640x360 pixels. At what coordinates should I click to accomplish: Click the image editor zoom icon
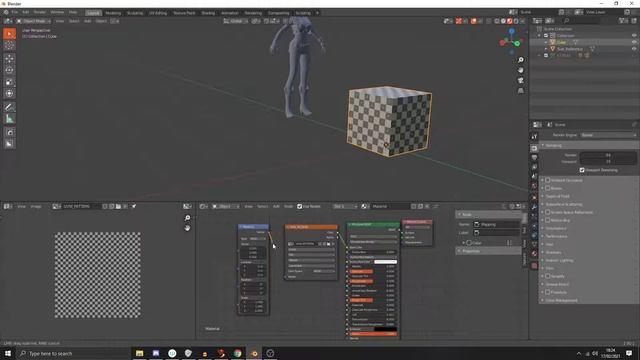(187, 218)
